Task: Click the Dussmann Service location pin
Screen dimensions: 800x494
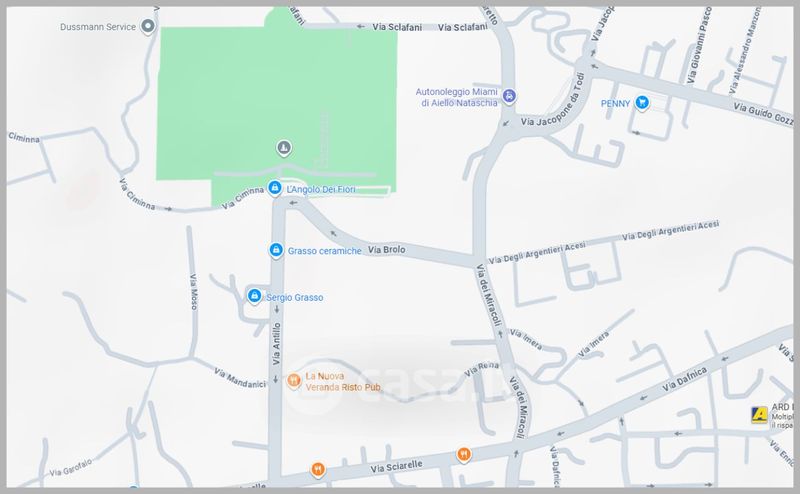Action: pyautogui.click(x=148, y=26)
